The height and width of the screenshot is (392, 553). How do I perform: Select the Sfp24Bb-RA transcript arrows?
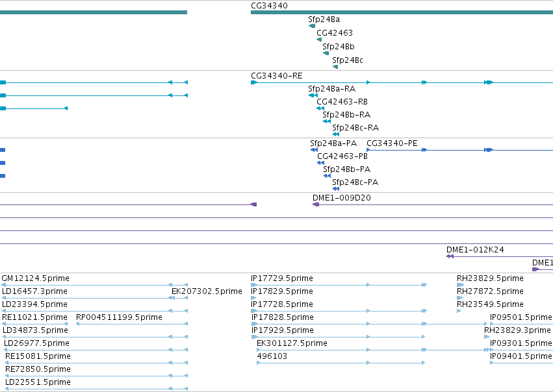(327, 121)
